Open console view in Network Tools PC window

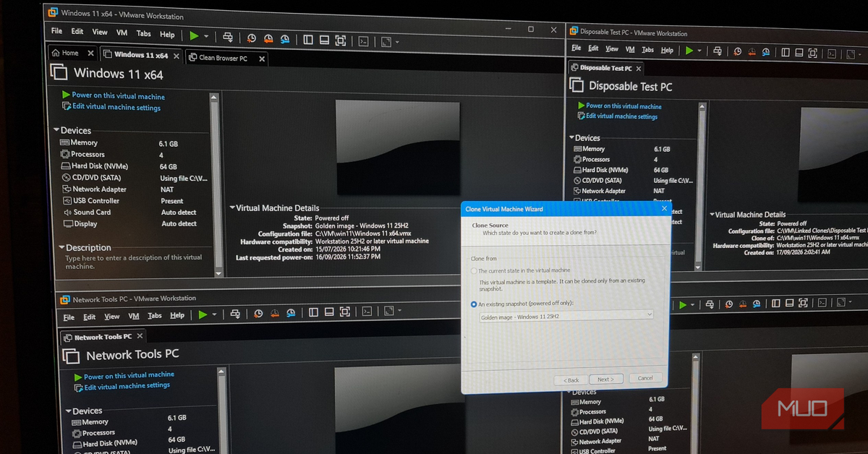[367, 311]
